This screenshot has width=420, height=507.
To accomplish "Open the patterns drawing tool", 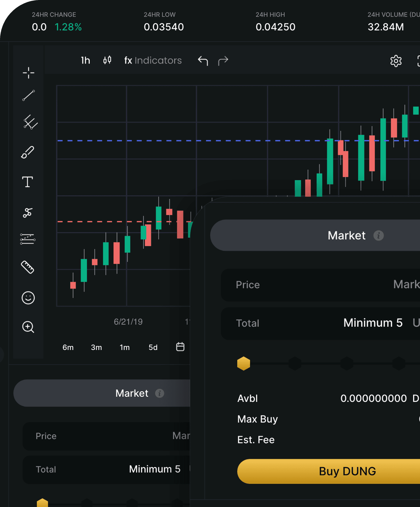I will (x=28, y=213).
